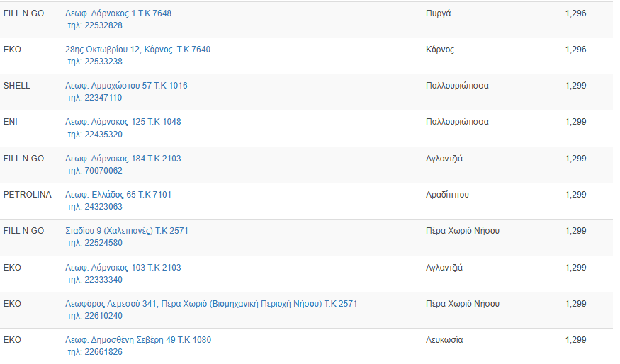Click phone number 70070062
The height and width of the screenshot is (364, 620).
95,171
